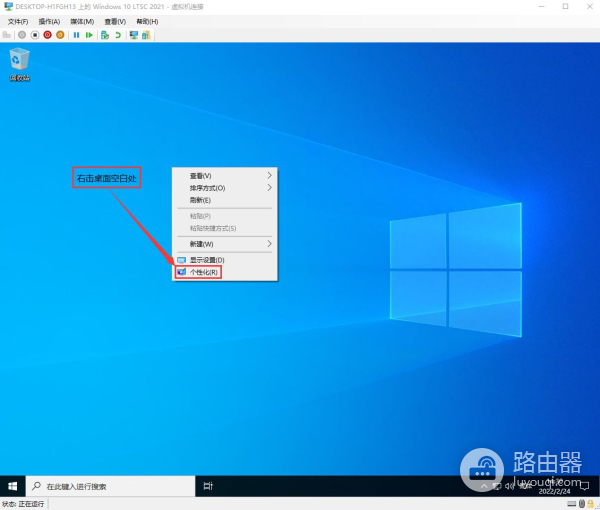Show hidden tray icons with the chevron
Image resolution: width=600 pixels, height=510 pixels.
coord(484,486)
